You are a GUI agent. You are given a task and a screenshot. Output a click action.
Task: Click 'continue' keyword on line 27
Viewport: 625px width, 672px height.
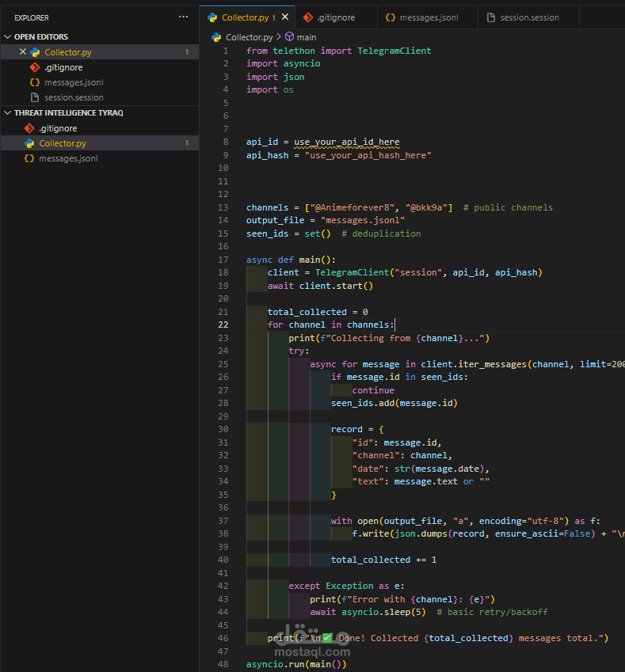(x=373, y=390)
